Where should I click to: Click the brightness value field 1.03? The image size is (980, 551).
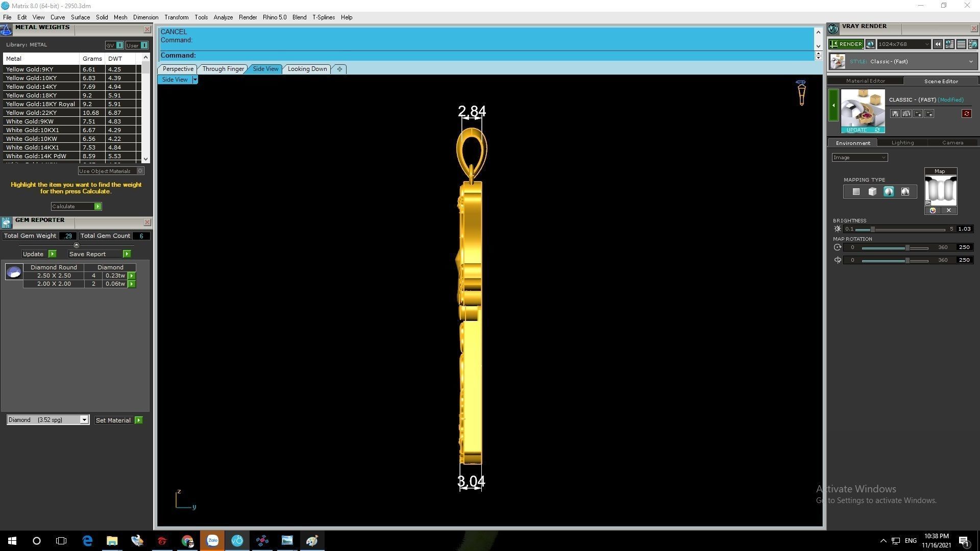964,229
